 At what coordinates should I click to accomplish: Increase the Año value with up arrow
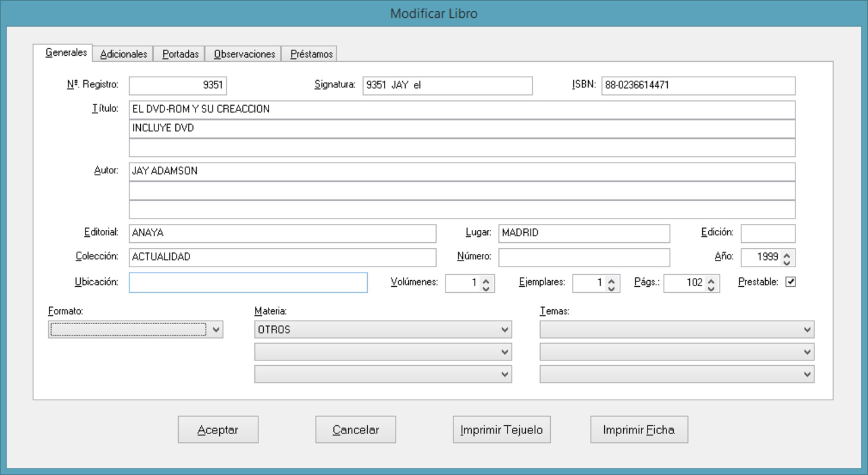tap(787, 254)
